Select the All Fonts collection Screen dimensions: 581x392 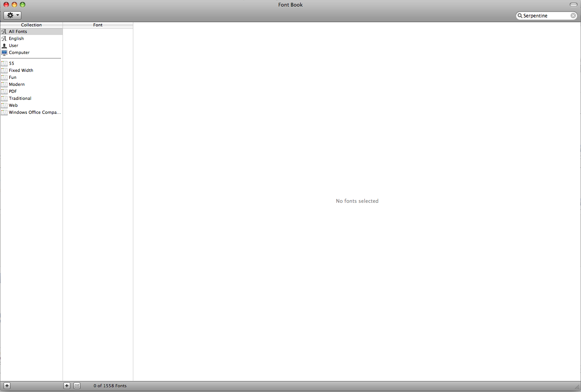pyautogui.click(x=31, y=31)
